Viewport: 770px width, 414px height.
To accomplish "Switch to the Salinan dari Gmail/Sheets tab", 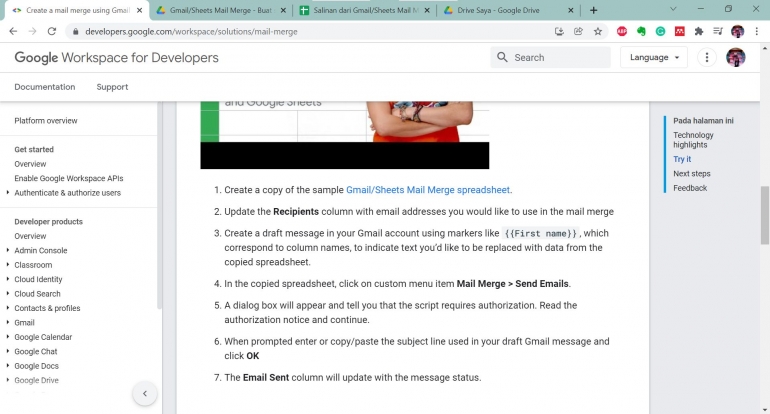I will pyautogui.click(x=364, y=10).
